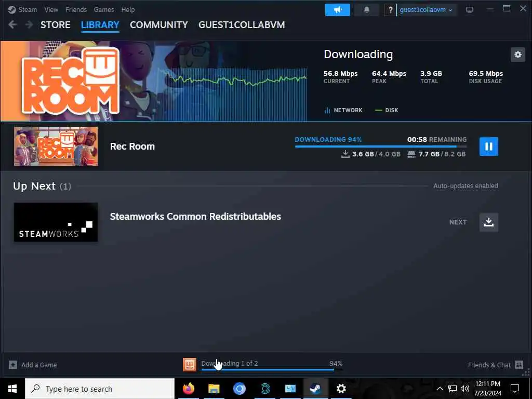Image resolution: width=532 pixels, height=399 pixels.
Task: Click the Up Next heading
Action: click(x=34, y=186)
